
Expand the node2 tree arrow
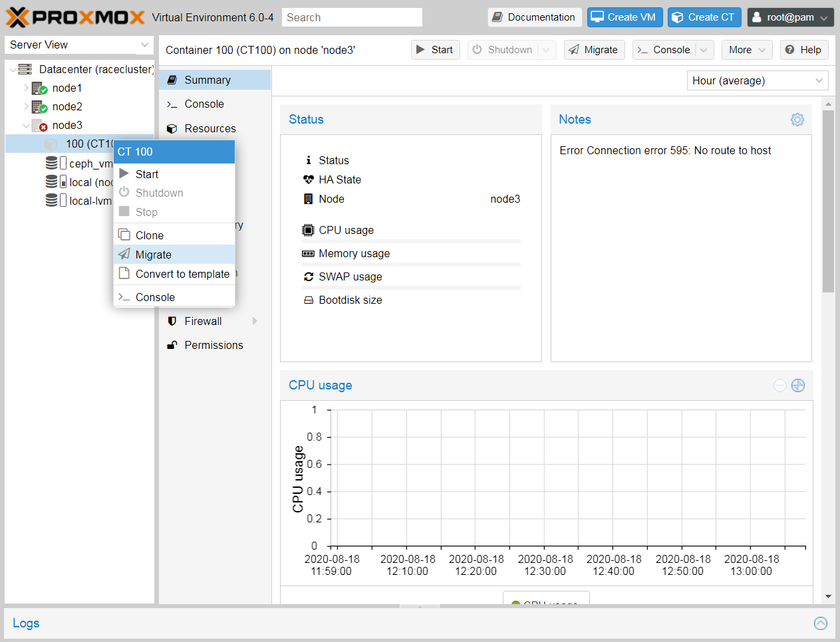coord(26,106)
